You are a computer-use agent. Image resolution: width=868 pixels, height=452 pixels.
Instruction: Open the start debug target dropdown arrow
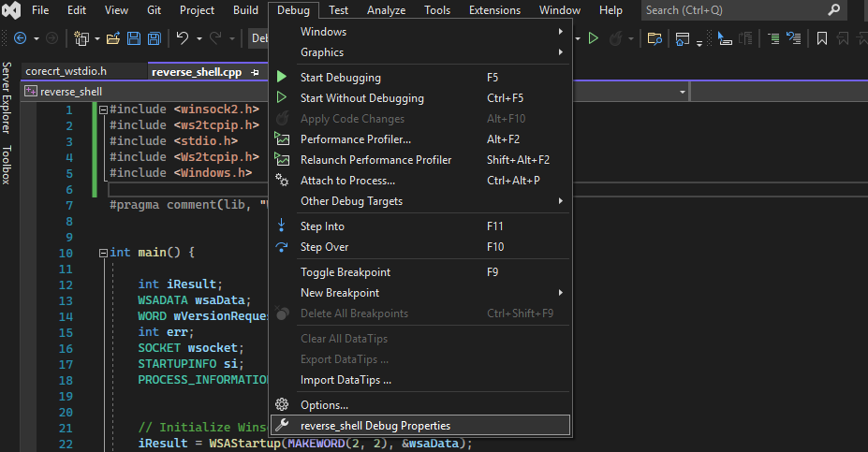(x=578, y=38)
